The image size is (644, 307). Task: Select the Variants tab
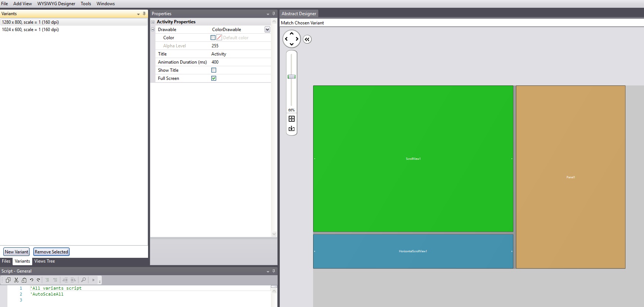[22, 261]
